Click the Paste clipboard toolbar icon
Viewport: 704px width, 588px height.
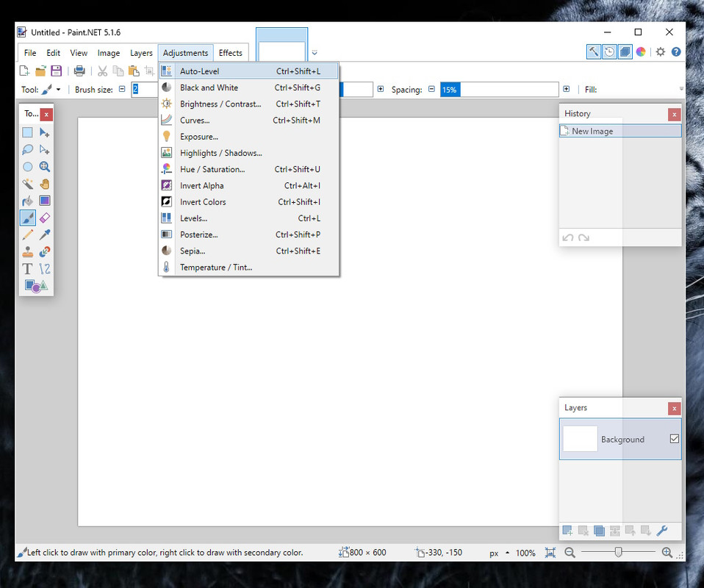tap(134, 71)
